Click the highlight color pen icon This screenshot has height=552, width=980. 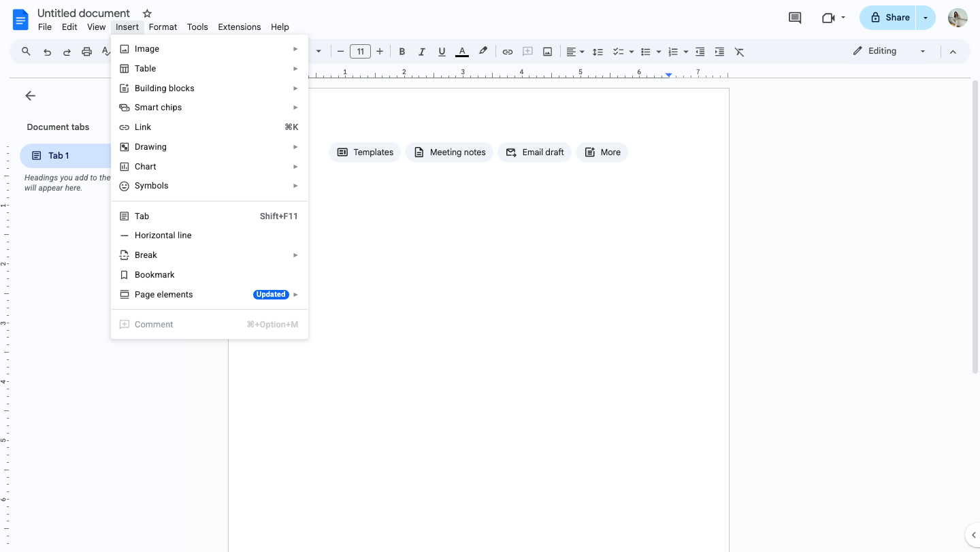click(x=483, y=51)
